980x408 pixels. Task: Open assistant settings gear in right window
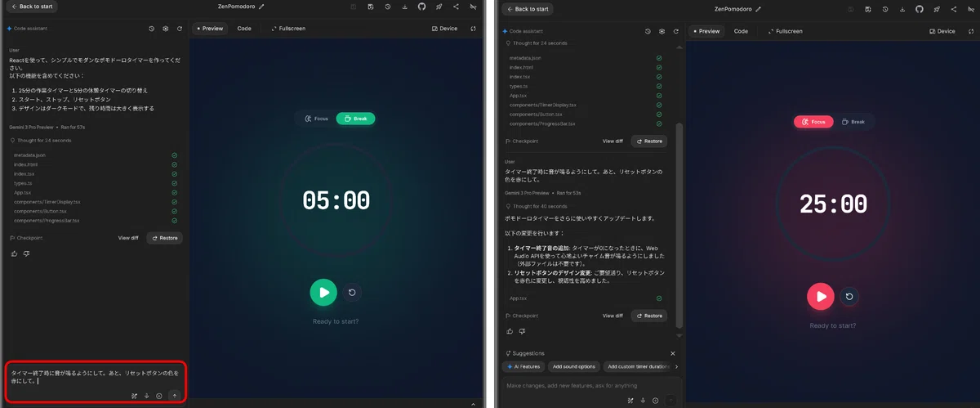(661, 31)
